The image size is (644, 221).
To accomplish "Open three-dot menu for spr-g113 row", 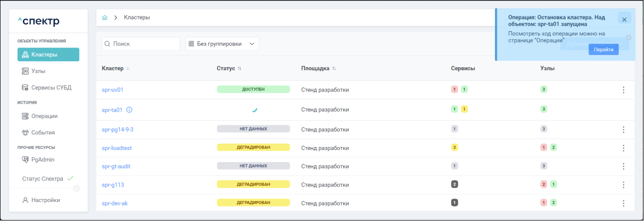I will (x=623, y=185).
